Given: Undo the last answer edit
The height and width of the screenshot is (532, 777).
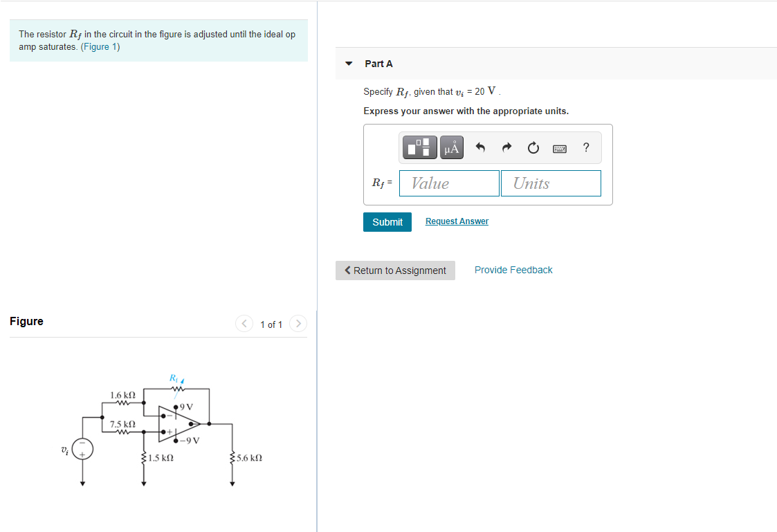Looking at the screenshot, I should point(480,147).
